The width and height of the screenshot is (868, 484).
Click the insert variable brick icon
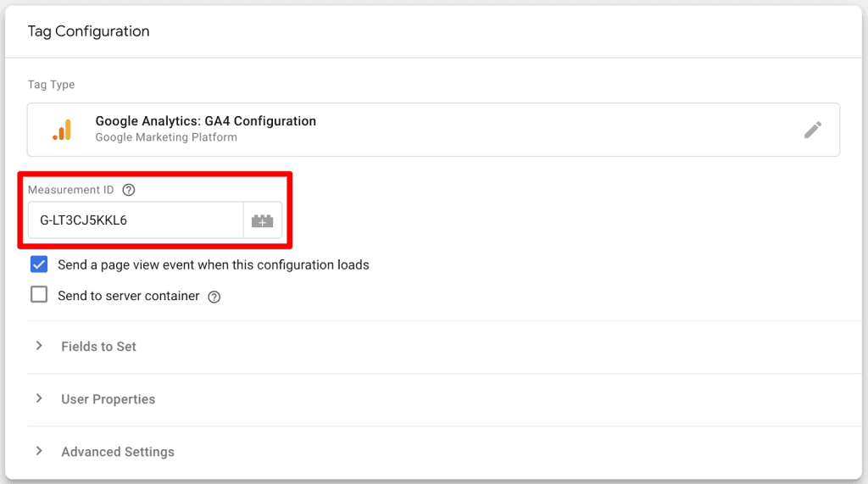click(263, 220)
